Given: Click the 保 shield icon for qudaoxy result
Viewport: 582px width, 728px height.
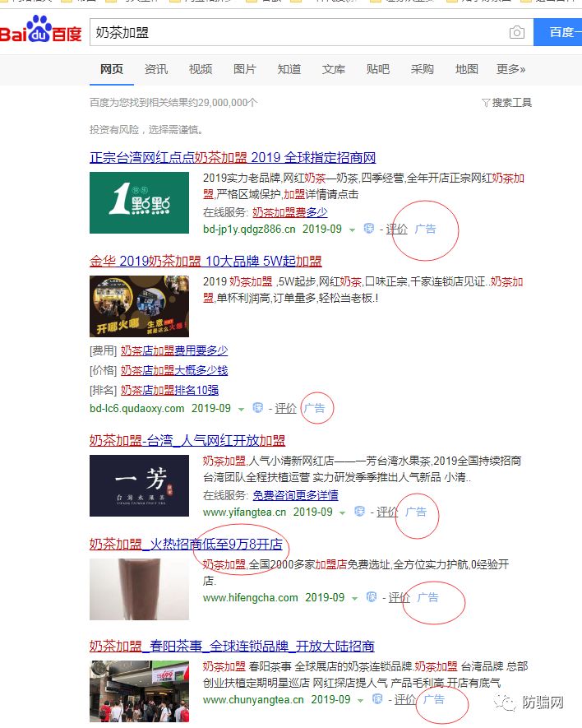Looking at the screenshot, I should click(258, 408).
